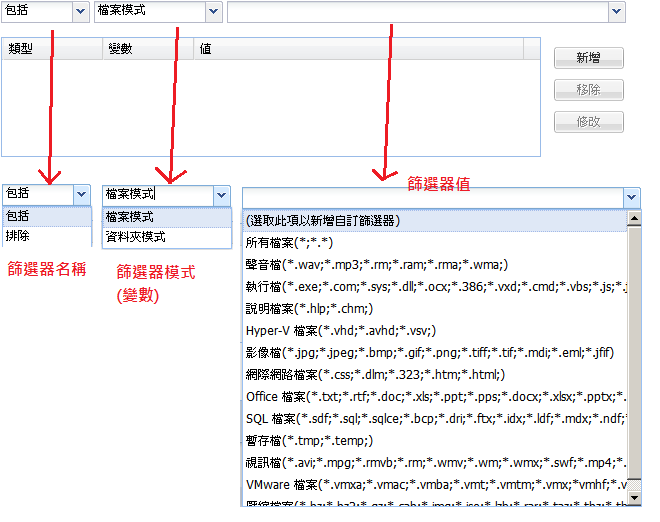This screenshot has height=522, width=660.
Task: Select (選取此項以新增自訂篩選器) list item
Action: point(434,221)
